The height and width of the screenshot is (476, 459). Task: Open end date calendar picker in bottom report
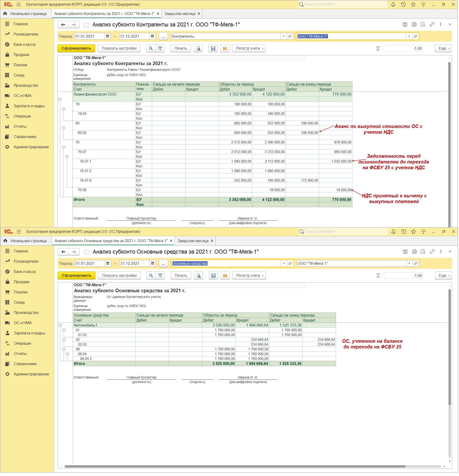tap(153, 264)
